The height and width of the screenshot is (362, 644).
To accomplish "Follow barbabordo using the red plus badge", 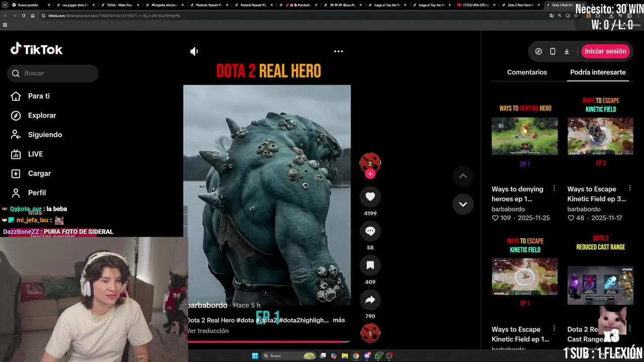I will (370, 174).
